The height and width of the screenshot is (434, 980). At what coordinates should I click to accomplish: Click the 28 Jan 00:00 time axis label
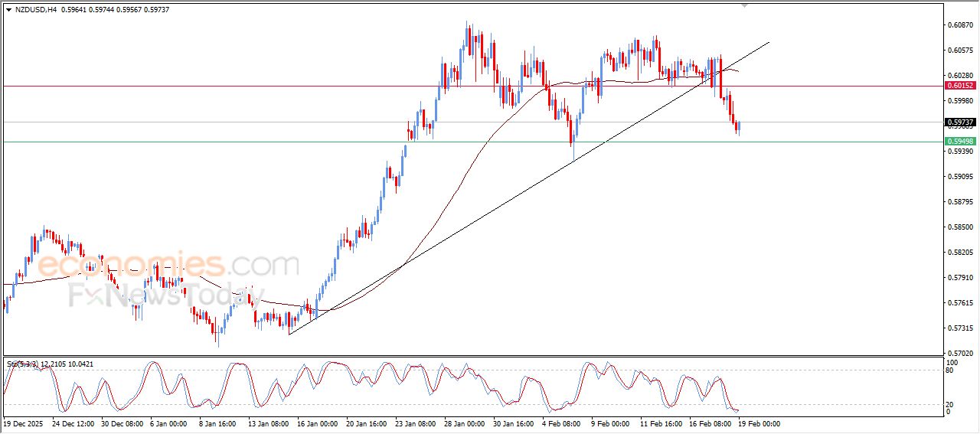point(462,423)
